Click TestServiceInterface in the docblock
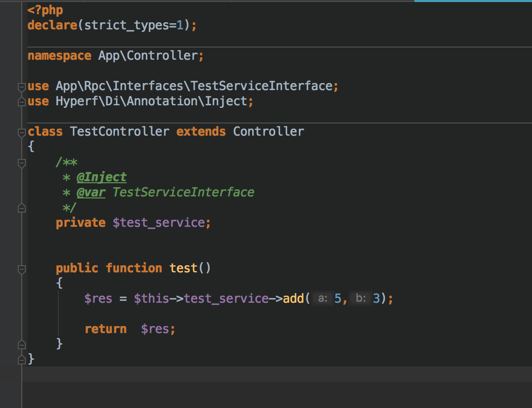532x408 pixels. click(x=183, y=192)
